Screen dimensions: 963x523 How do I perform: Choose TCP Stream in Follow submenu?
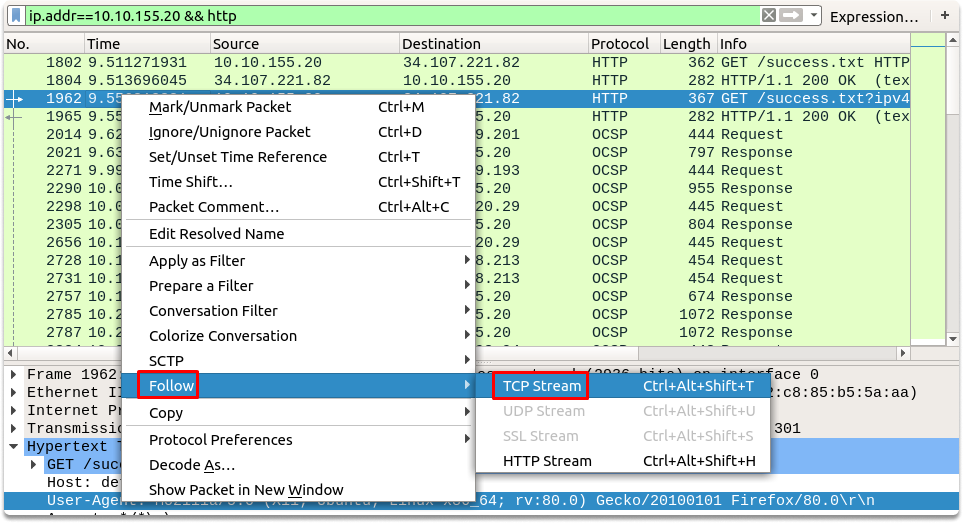(623, 386)
